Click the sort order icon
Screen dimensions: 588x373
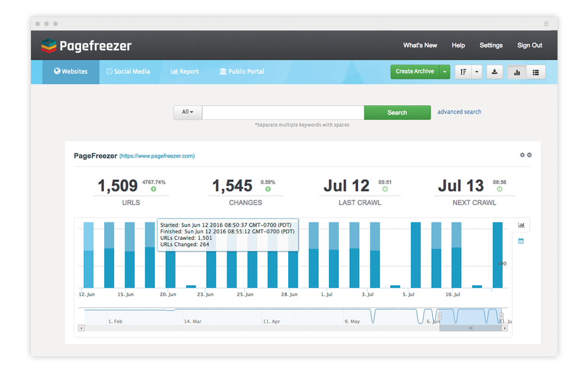coord(463,72)
